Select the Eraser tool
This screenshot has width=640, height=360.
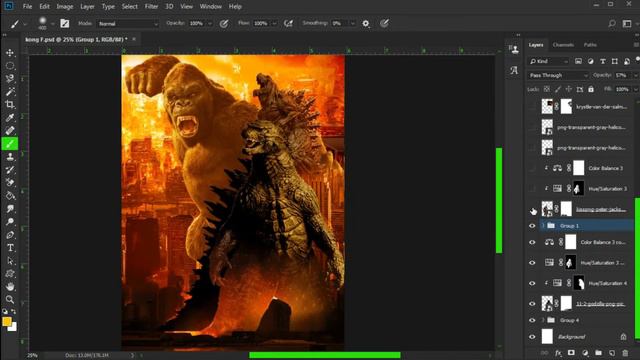point(10,182)
